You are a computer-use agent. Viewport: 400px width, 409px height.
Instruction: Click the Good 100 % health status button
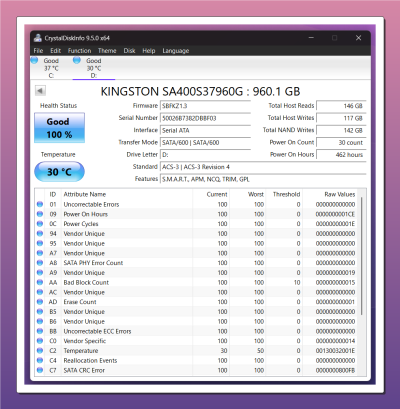point(59,128)
